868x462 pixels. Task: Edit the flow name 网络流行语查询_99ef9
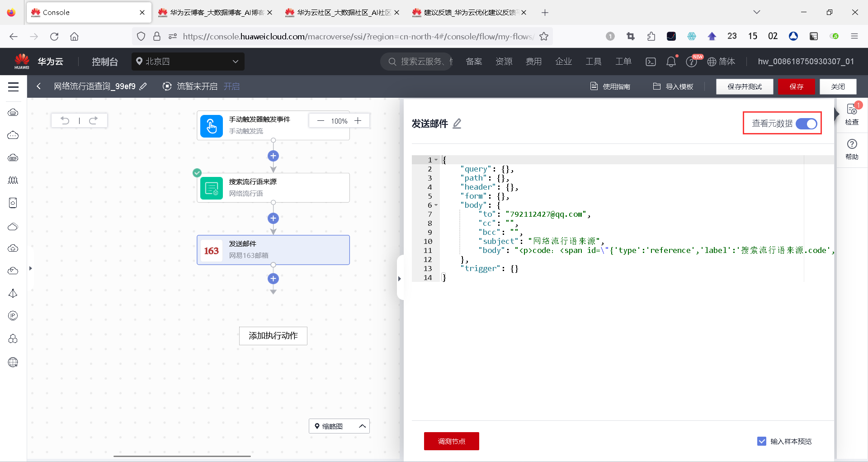(143, 86)
